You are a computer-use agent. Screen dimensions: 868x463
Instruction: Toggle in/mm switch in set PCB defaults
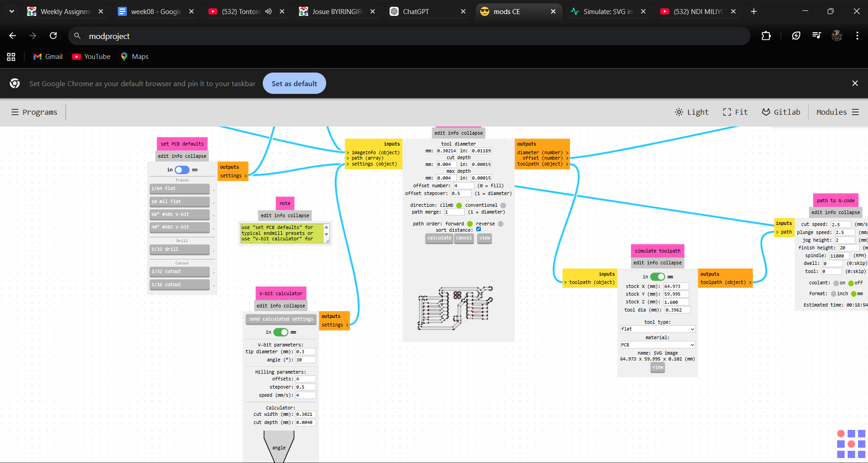pyautogui.click(x=182, y=170)
